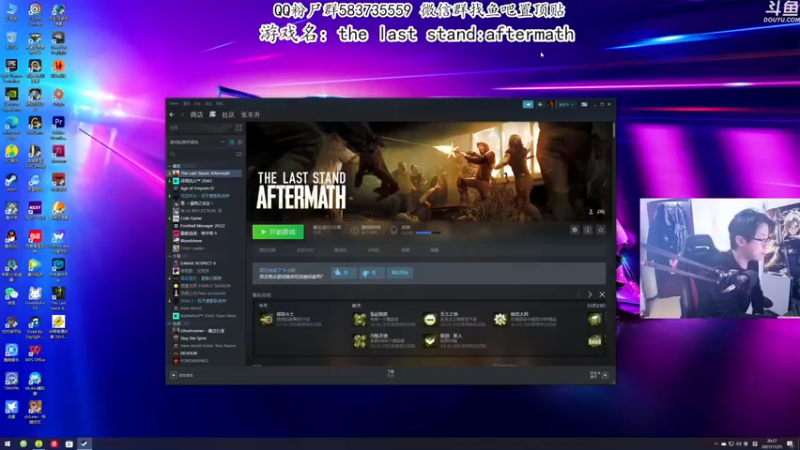The height and width of the screenshot is (450, 800).
Task: Open the 游戏 games menu
Action: point(208,104)
